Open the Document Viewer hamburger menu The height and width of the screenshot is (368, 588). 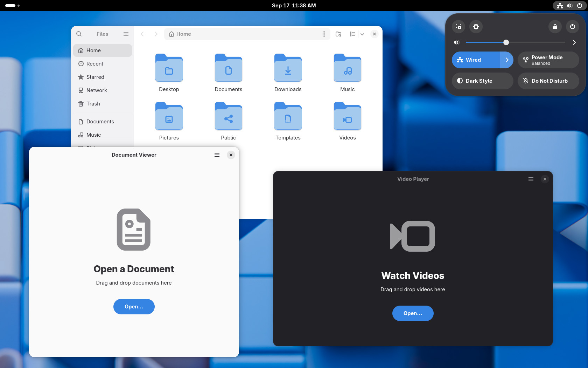coord(217,155)
